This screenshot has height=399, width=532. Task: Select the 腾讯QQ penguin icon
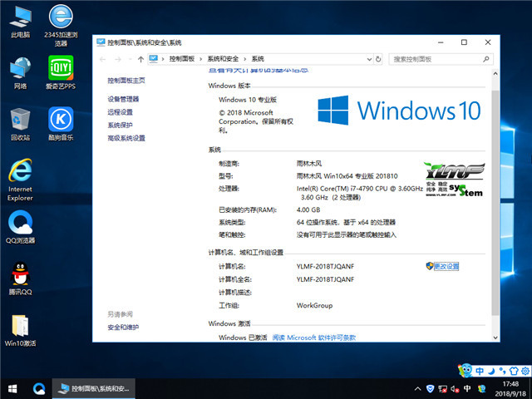click(x=20, y=278)
